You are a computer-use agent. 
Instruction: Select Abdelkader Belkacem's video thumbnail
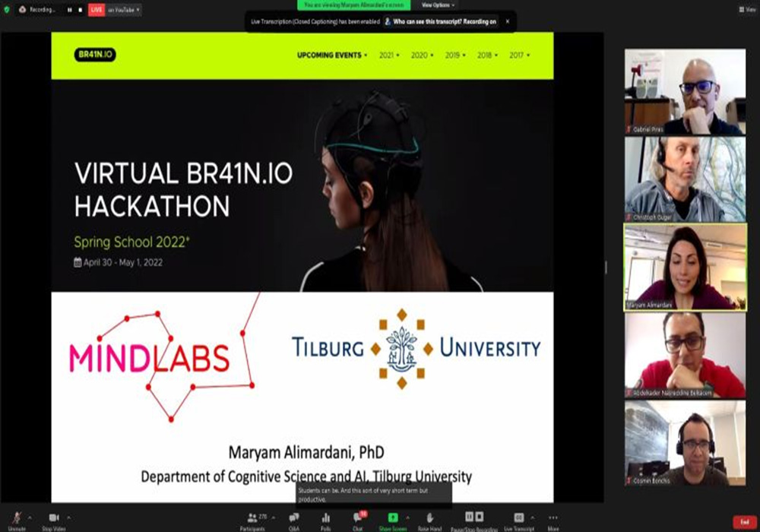coord(685,355)
